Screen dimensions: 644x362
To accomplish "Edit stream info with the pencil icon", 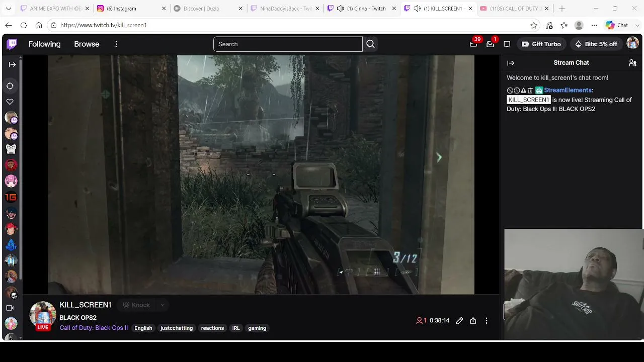I will [x=459, y=321].
